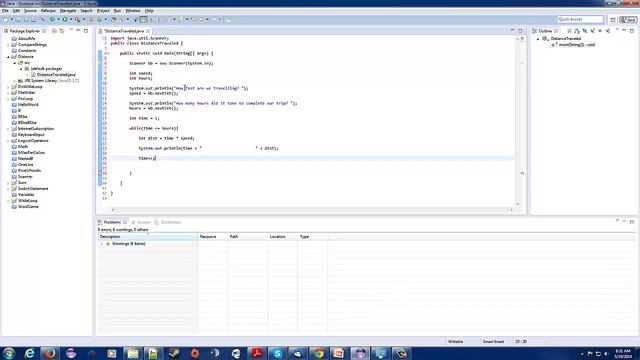Screen dimensions: 640x360
Task: Select the Java perspective button
Action: click(628, 20)
